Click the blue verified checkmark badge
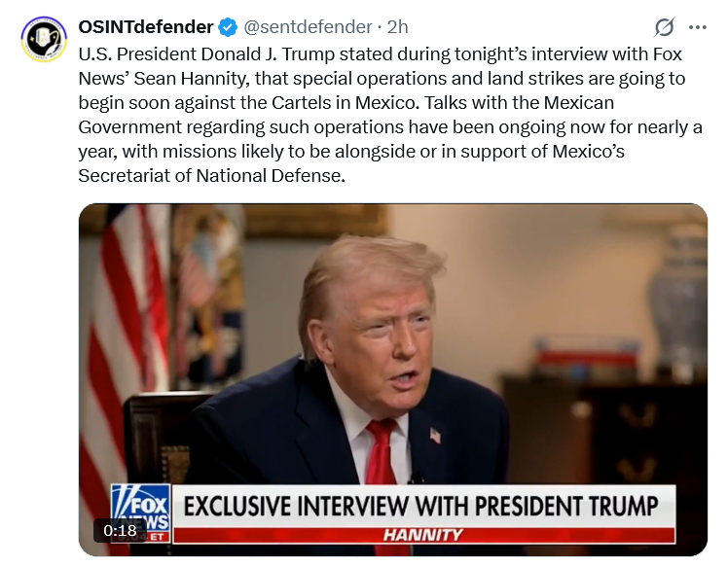Screen dimensions: 728x566 click(228, 27)
